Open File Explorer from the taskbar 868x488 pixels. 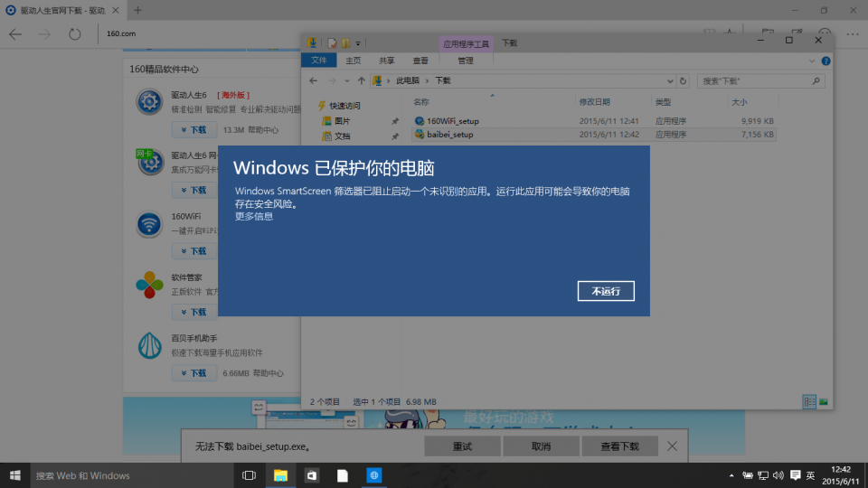click(x=280, y=475)
